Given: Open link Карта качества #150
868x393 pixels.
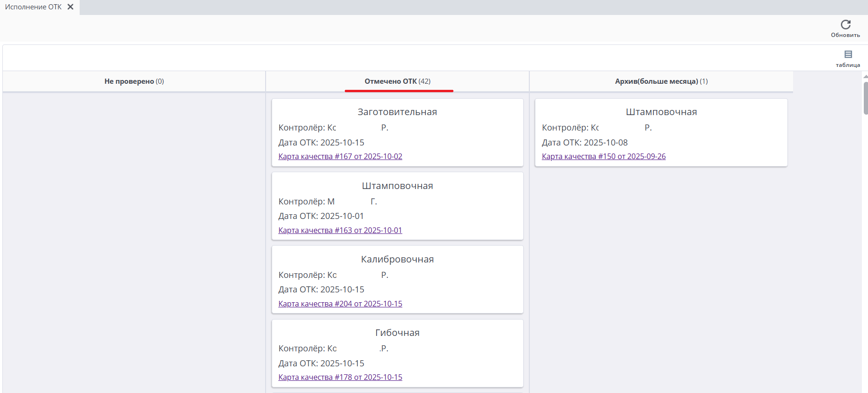Looking at the screenshot, I should (x=603, y=157).
